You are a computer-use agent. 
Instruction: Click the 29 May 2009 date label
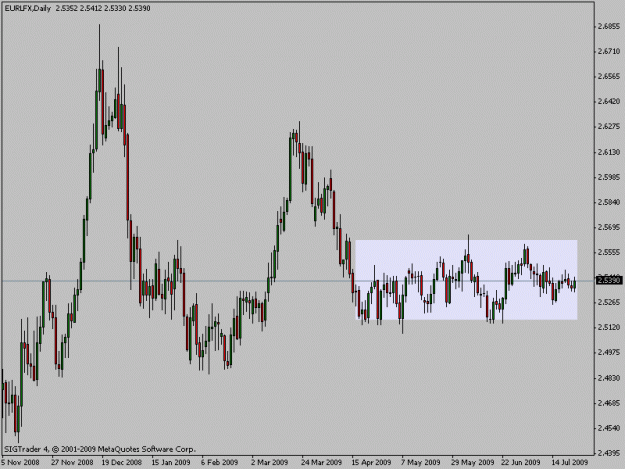pyautogui.click(x=472, y=462)
